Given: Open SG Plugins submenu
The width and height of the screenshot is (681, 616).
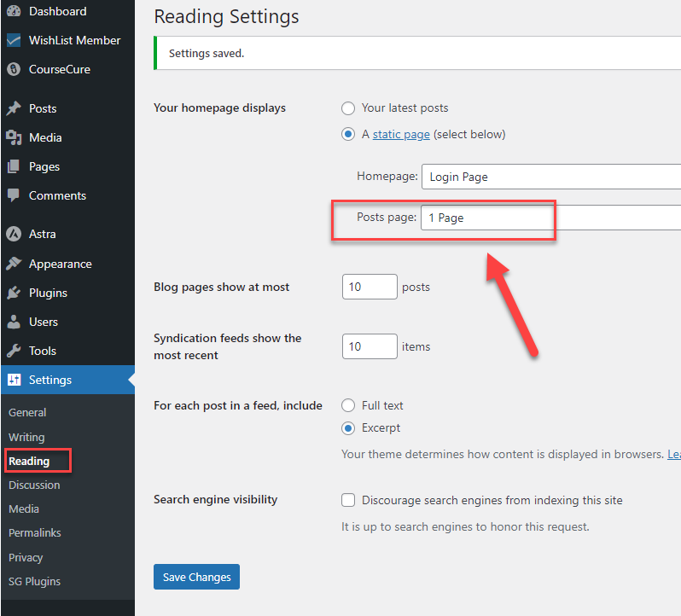Looking at the screenshot, I should pos(34,581).
